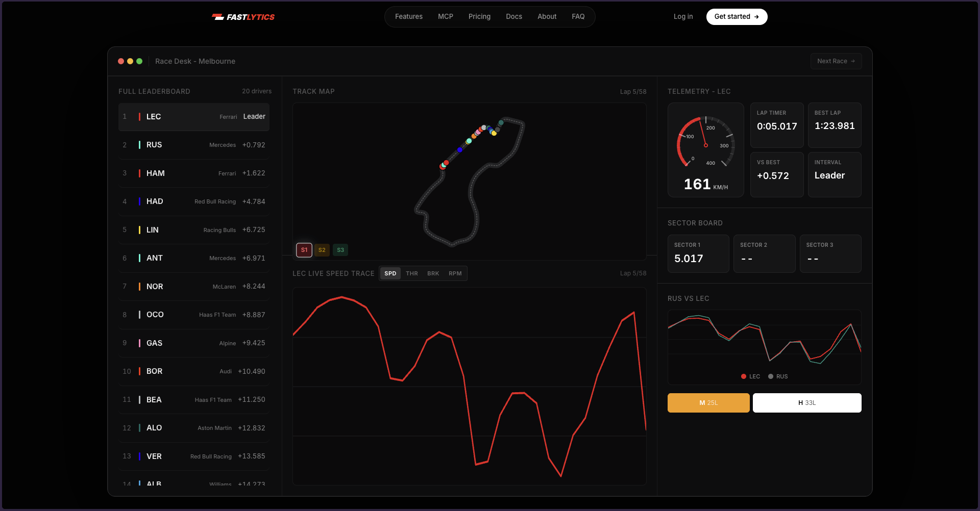Click the red window dot
This screenshot has width=980, height=511.
[121, 61]
